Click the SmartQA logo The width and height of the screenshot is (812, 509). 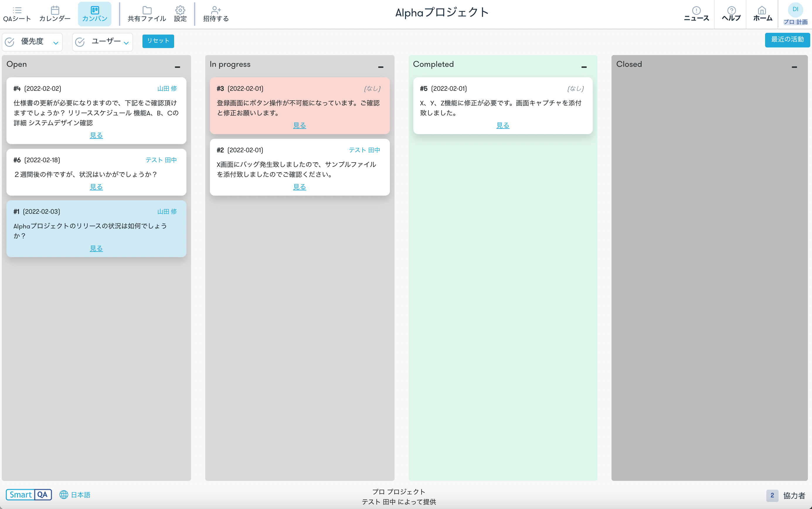tap(29, 495)
